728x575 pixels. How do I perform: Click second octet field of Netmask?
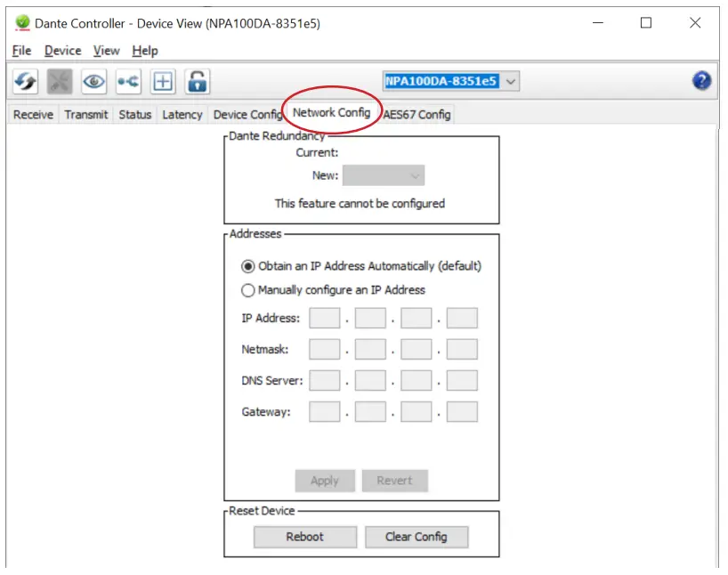[370, 349]
